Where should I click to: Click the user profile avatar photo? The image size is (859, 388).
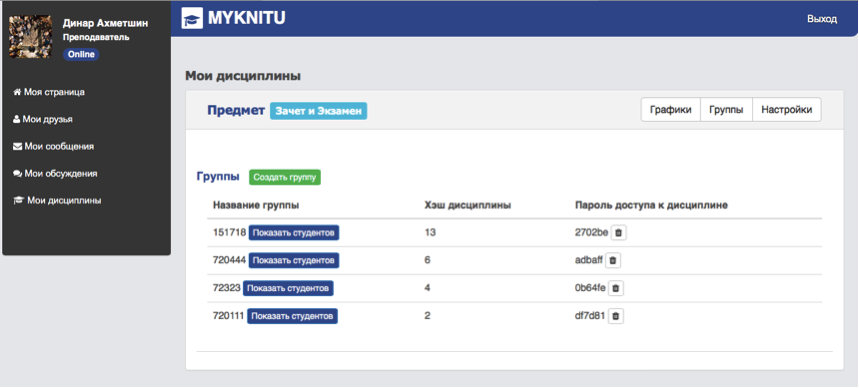[31, 37]
